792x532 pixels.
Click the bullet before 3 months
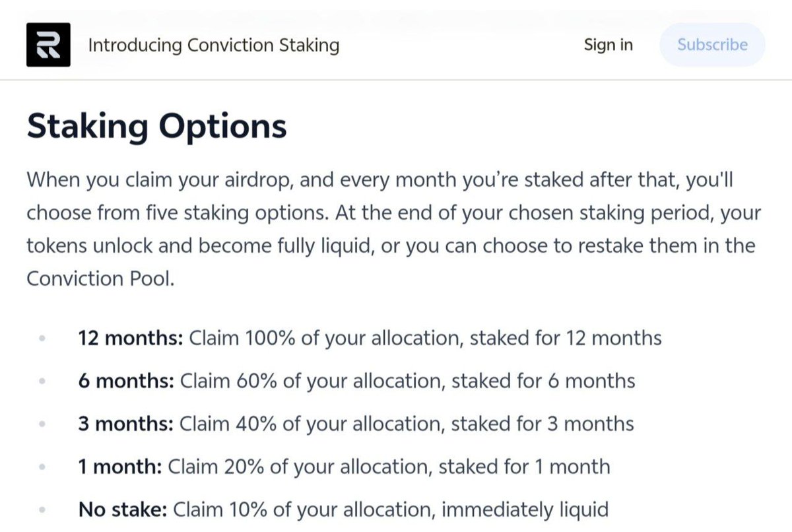click(x=42, y=424)
